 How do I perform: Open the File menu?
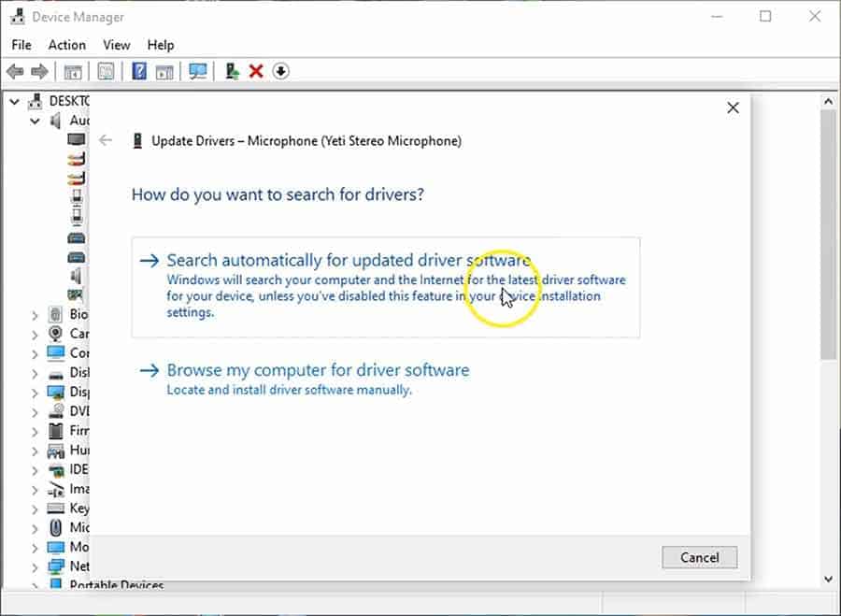21,45
